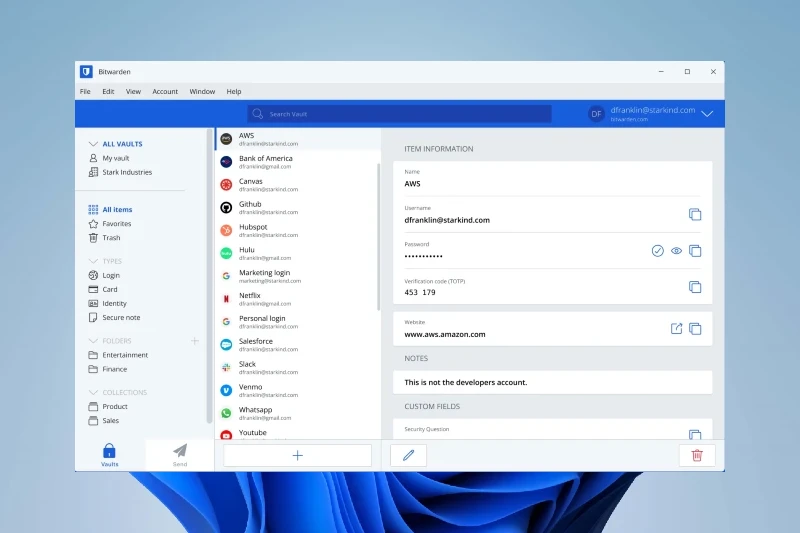This screenshot has height=533, width=800.
Task: Edit the AWS item with pencil button
Action: [408, 455]
